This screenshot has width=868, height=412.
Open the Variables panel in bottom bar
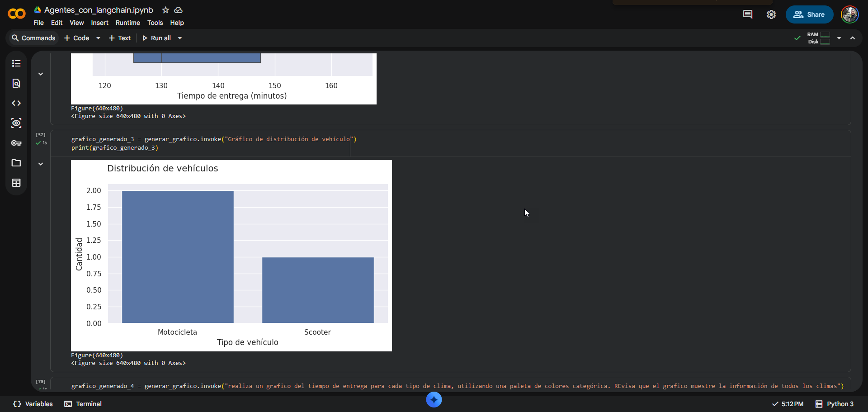[33, 404]
